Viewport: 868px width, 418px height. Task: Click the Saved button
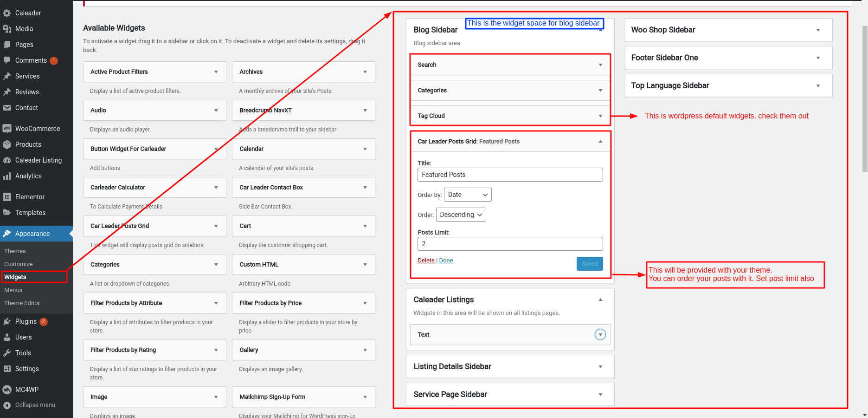coord(589,263)
